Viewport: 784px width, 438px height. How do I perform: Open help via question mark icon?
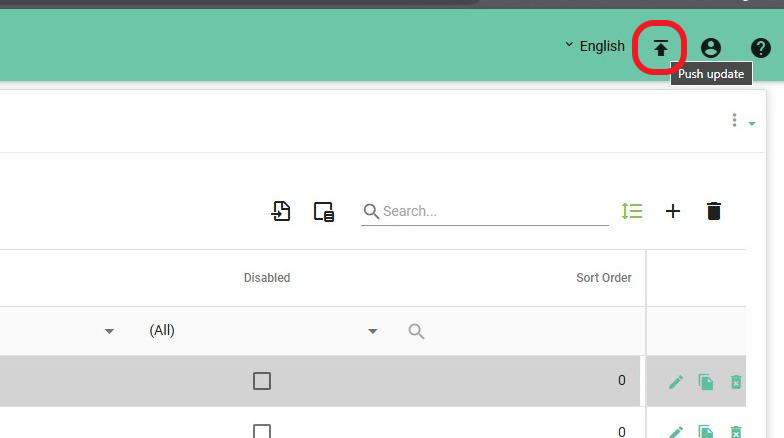[x=760, y=47]
